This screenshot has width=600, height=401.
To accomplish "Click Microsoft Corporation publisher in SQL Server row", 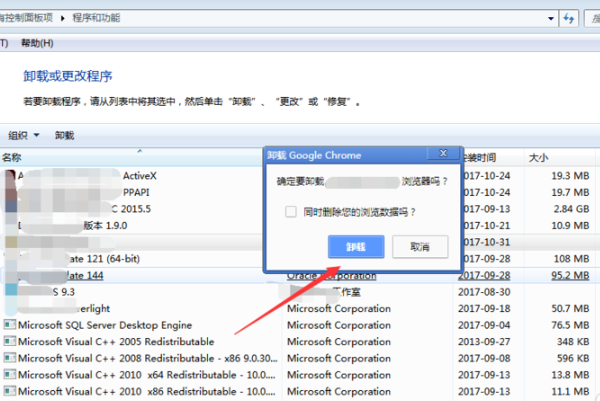I will point(339,325).
